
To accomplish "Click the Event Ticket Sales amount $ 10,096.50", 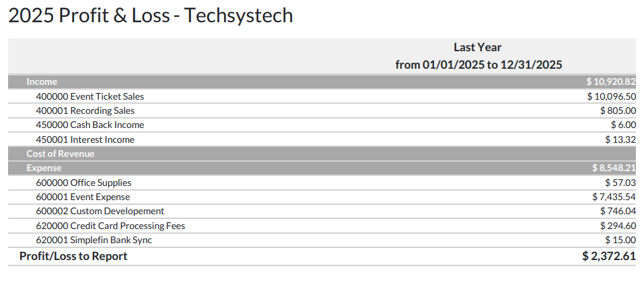I will (x=611, y=96).
